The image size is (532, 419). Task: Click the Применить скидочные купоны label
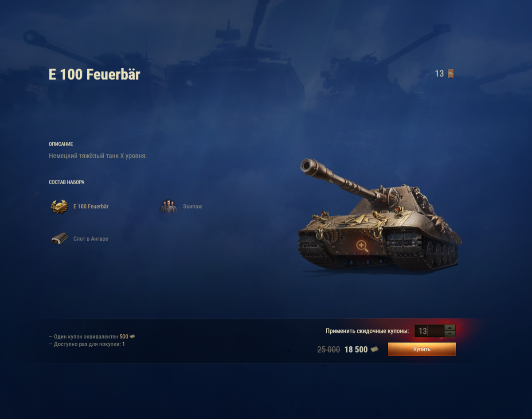pos(367,331)
